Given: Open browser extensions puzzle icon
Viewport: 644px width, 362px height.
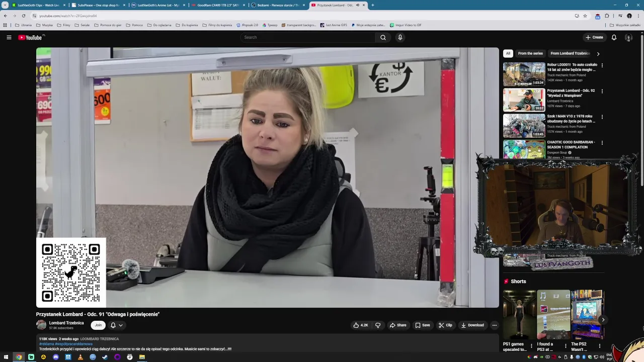Looking at the screenshot, I should [607, 16].
